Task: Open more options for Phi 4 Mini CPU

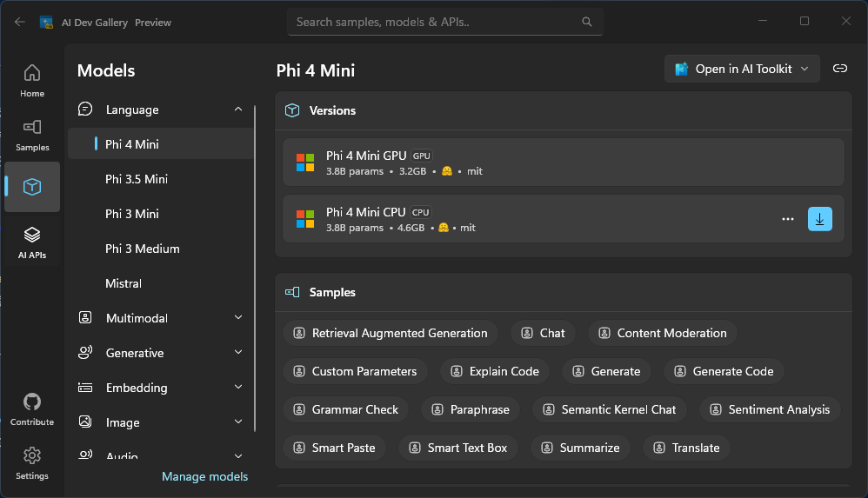Action: 788,219
